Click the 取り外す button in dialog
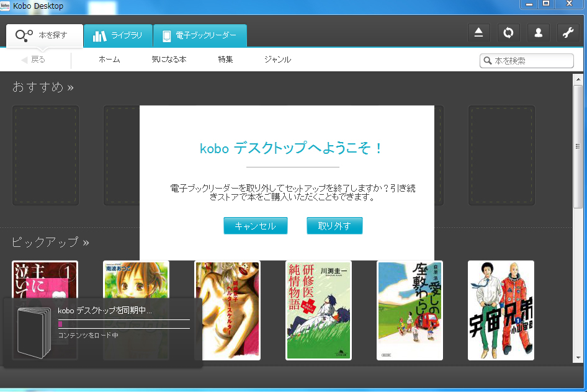Image resolution: width=587 pixels, height=392 pixels. [x=334, y=226]
